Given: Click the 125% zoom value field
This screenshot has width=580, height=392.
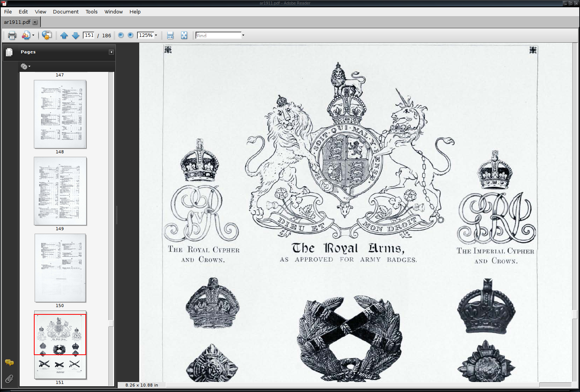Looking at the screenshot, I should (146, 35).
